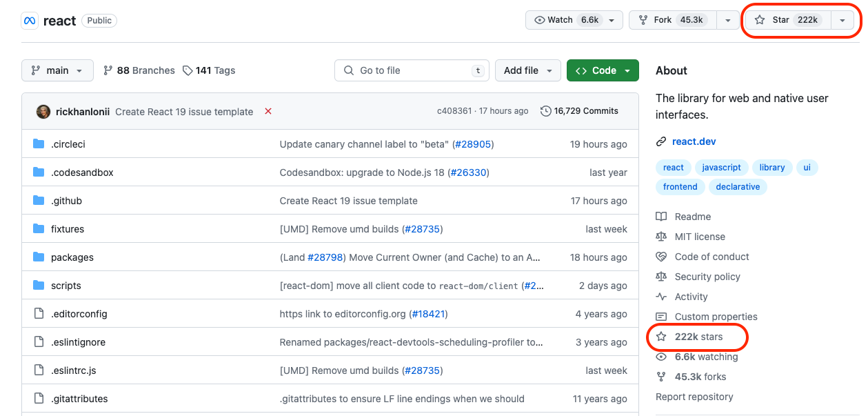Viewport: 868px width, 416px height.
Task: Open pull request #28798 link
Action: [325, 257]
